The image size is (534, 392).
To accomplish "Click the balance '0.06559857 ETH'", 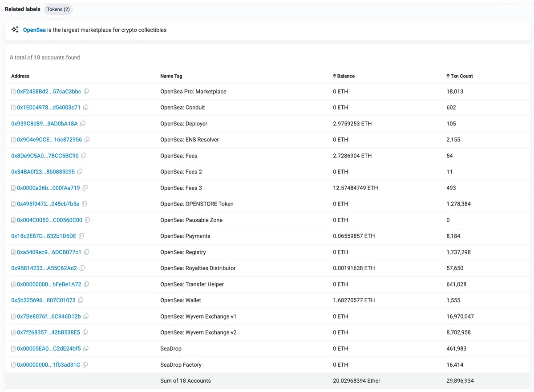I will (354, 236).
